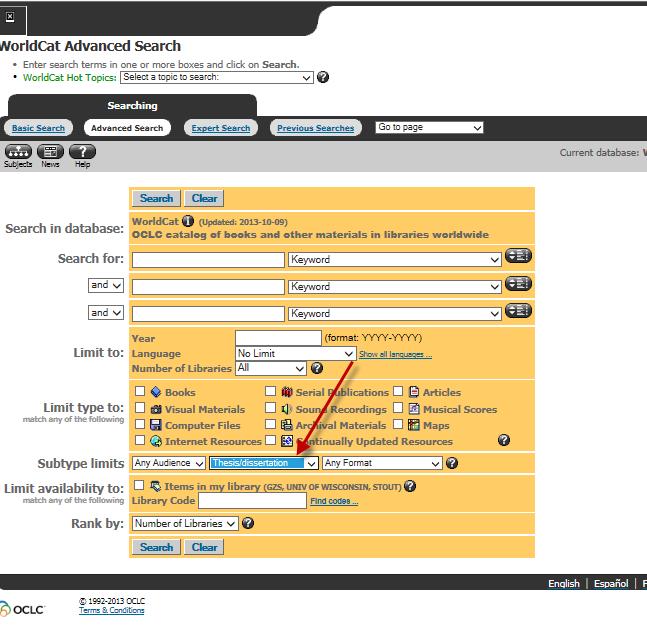Open the Previous Searches tab
The height and width of the screenshot is (630, 647).
pos(316,128)
